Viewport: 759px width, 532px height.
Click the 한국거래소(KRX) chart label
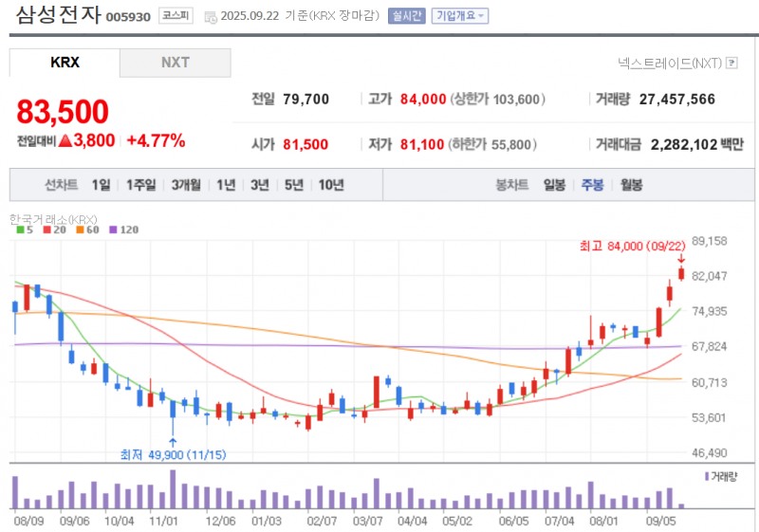click(53, 220)
